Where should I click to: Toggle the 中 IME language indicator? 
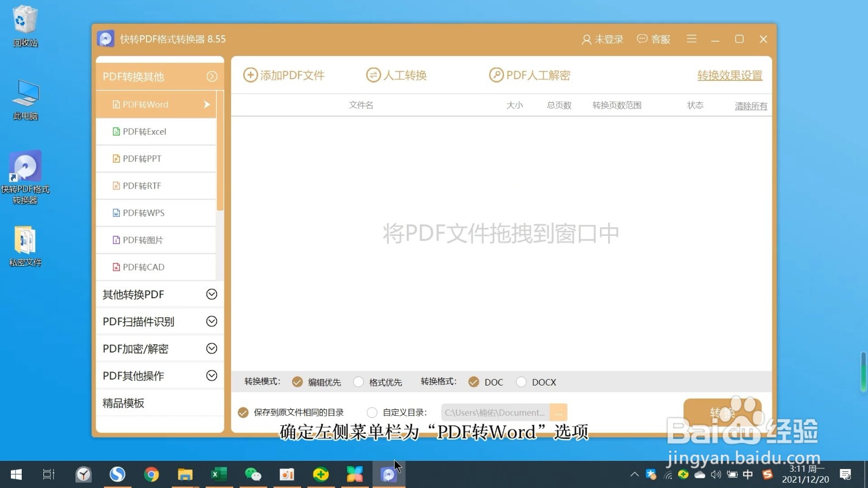748,475
